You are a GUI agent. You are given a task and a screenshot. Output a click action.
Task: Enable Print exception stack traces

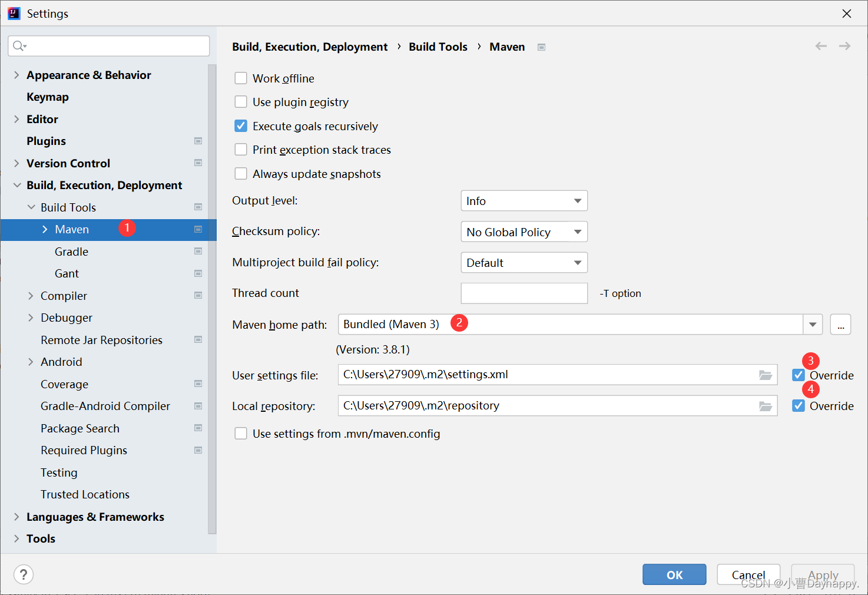click(x=241, y=150)
